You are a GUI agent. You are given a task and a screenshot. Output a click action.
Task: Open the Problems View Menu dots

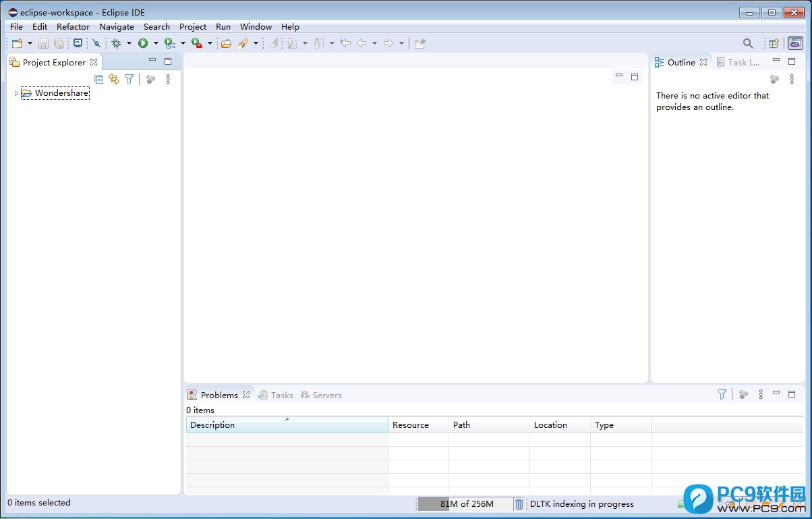[x=761, y=394]
